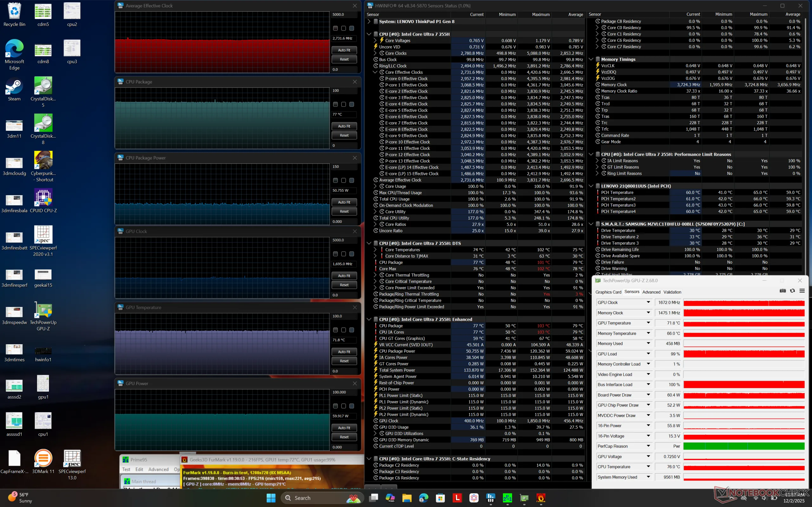Click the FurMark icon in the taskbar
Viewport: 812px width, 507px height.
point(541,498)
